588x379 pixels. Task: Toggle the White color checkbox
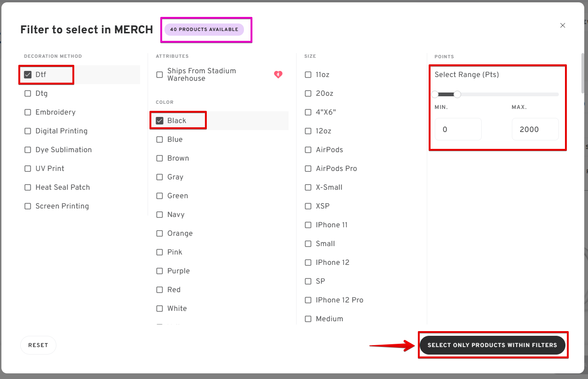pyautogui.click(x=160, y=309)
